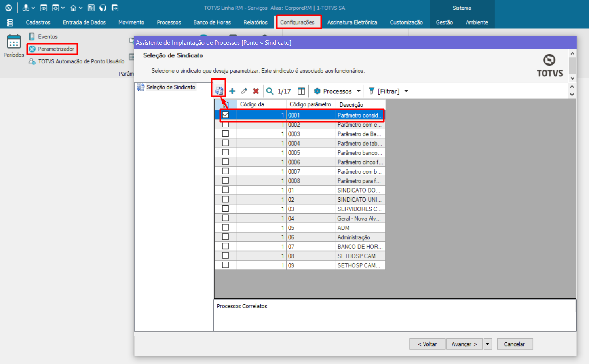
Task: Open TOTVS Automação de Ponto Usuário
Action: (x=76, y=61)
